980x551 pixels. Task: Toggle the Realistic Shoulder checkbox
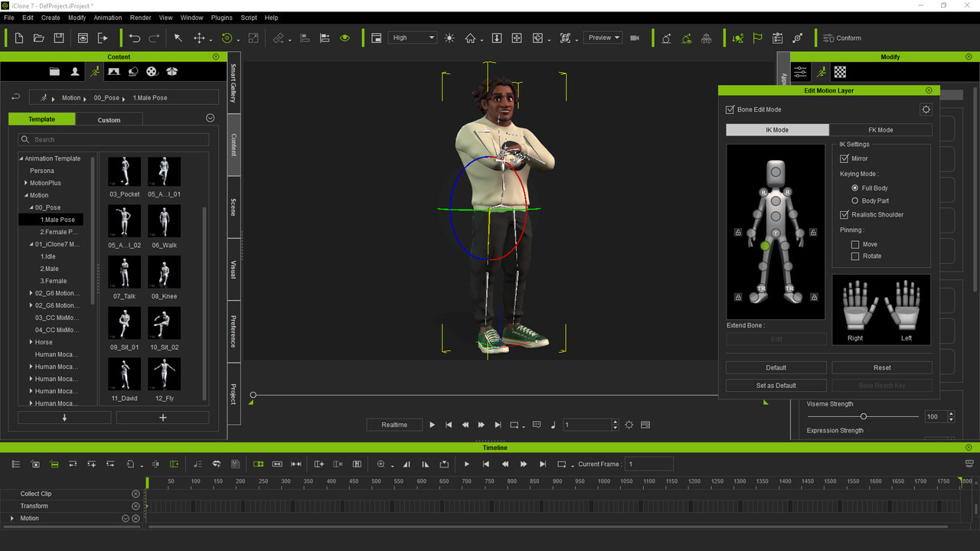[x=844, y=215]
